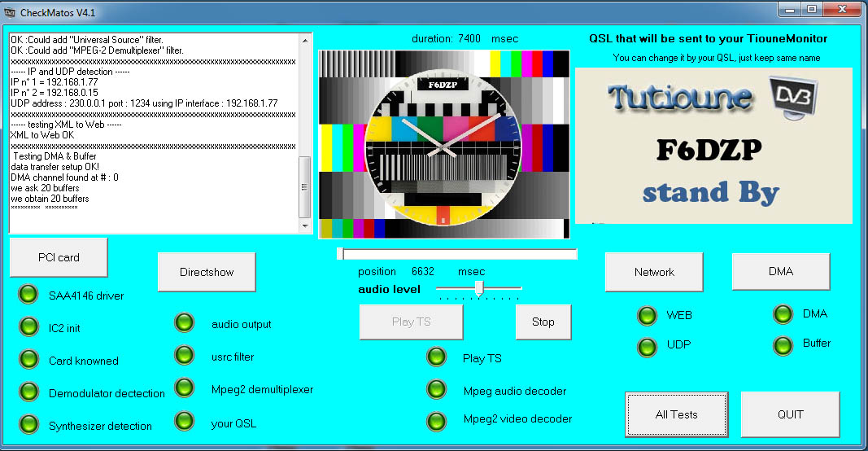Screen dimensions: 868x451
Task: Click the SAA4146 driver green status LED
Action: click(28, 295)
